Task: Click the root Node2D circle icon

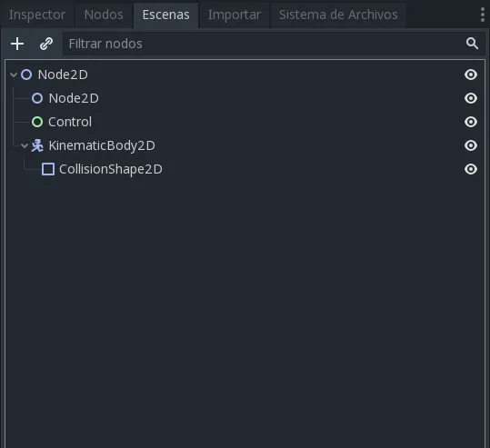Action: click(x=26, y=75)
